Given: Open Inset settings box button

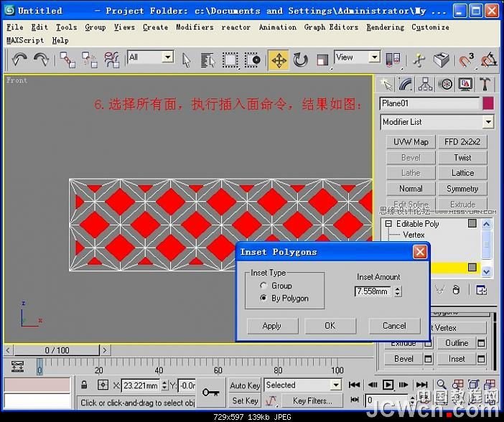Looking at the screenshot, I should coord(481,359).
